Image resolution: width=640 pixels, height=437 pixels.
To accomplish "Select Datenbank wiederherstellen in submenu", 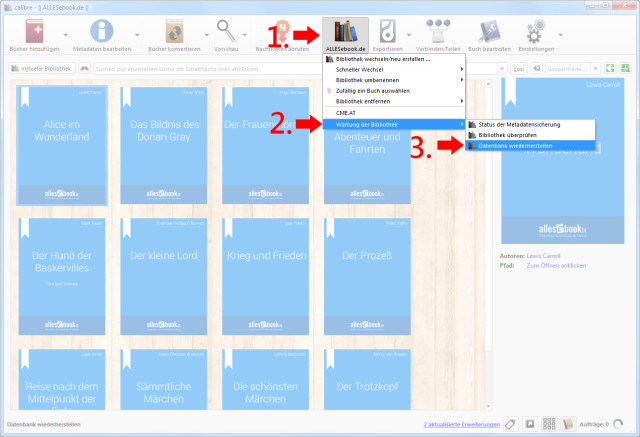I will pos(530,146).
